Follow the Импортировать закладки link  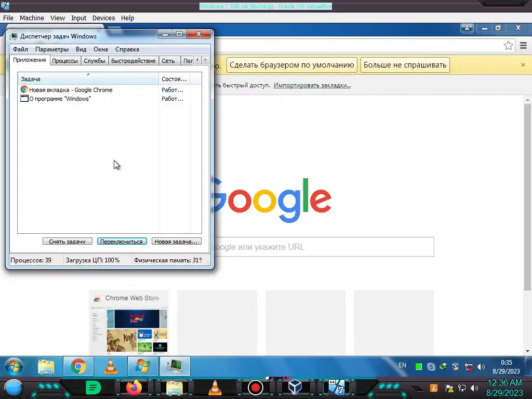click(x=312, y=85)
